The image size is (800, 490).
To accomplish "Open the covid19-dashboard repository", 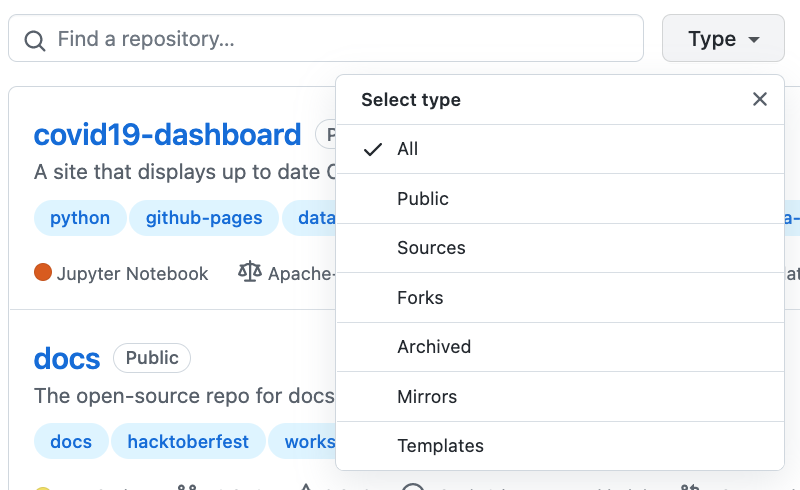I will pyautogui.click(x=167, y=135).
